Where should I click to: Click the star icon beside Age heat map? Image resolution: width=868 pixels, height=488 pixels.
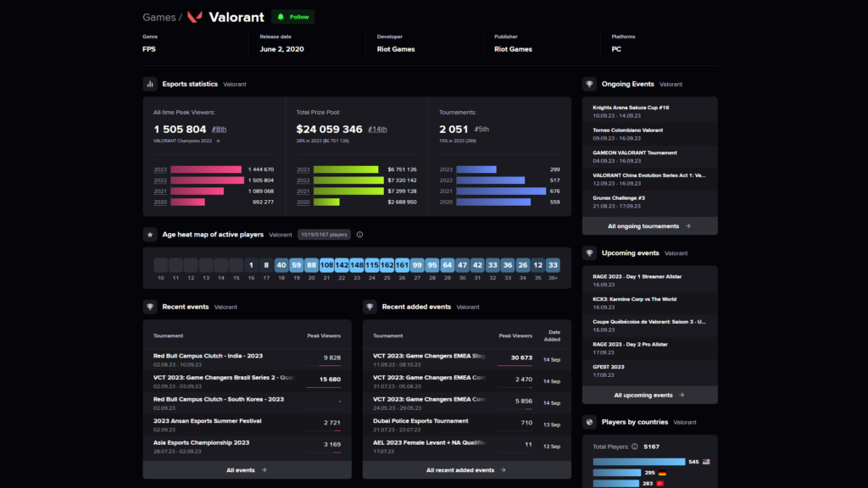150,235
